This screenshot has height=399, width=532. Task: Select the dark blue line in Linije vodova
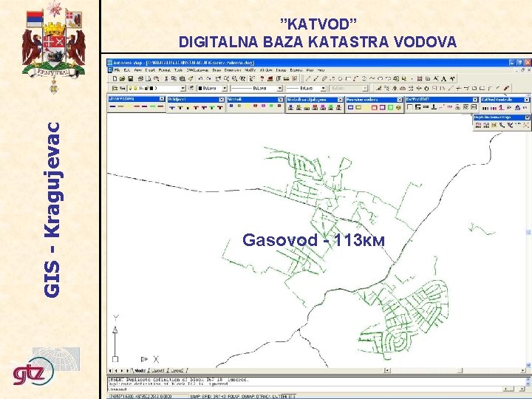click(x=112, y=106)
